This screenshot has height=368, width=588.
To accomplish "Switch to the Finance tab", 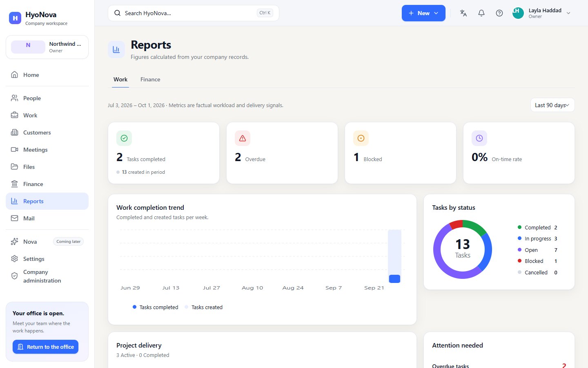I will click(x=150, y=79).
